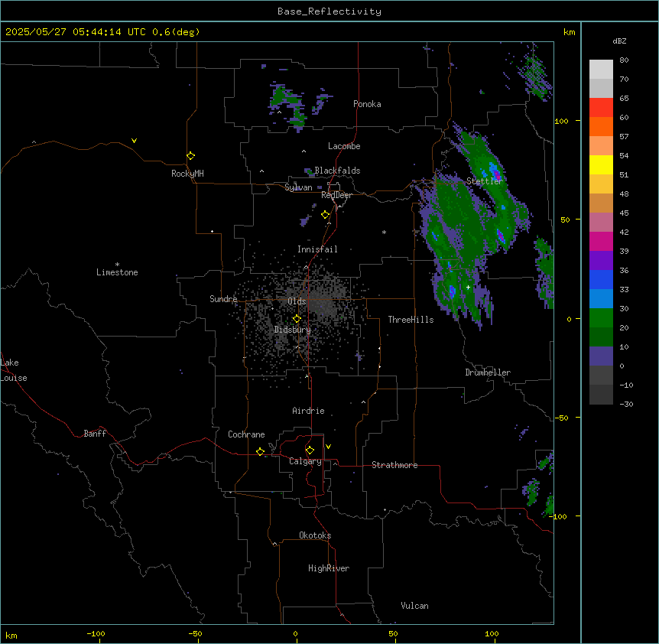Select the bright green 20-30 dBZ legend swatch
Screen dimensions: 659x644
pyautogui.click(x=601, y=318)
